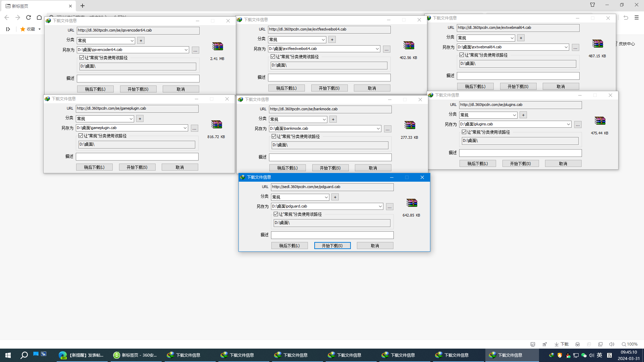Add category in extwebmail64.cab dialog
Viewport: 644px width, 362px height.
tap(521, 38)
